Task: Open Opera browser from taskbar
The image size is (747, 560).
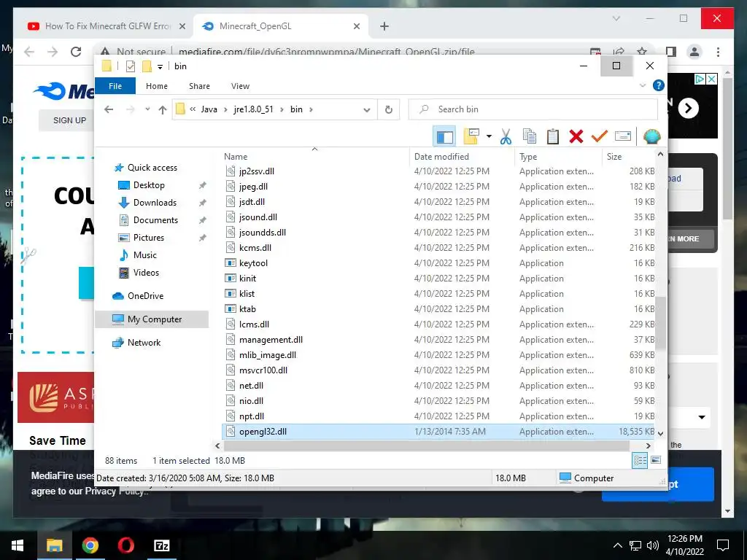Action: (x=125, y=545)
